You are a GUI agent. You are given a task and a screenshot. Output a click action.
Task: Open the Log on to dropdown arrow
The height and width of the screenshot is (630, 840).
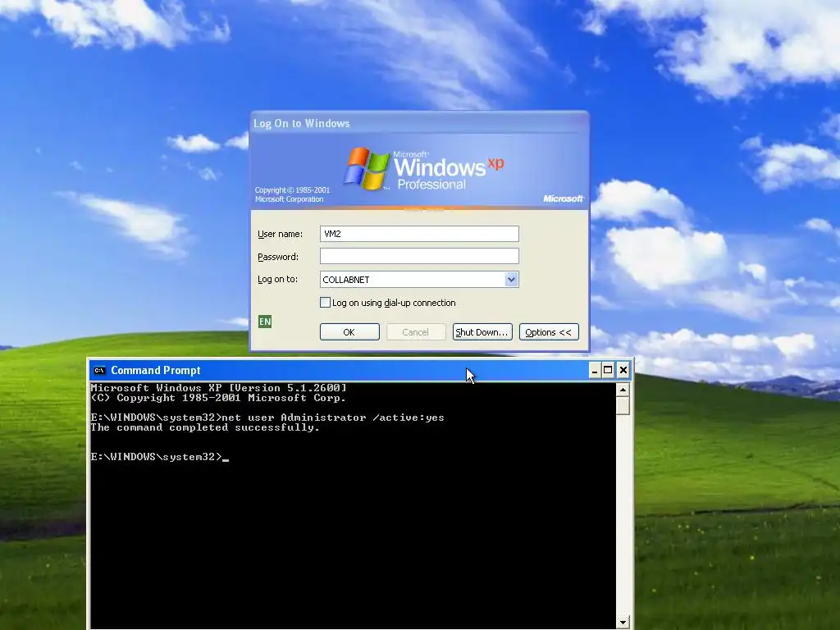click(x=511, y=279)
